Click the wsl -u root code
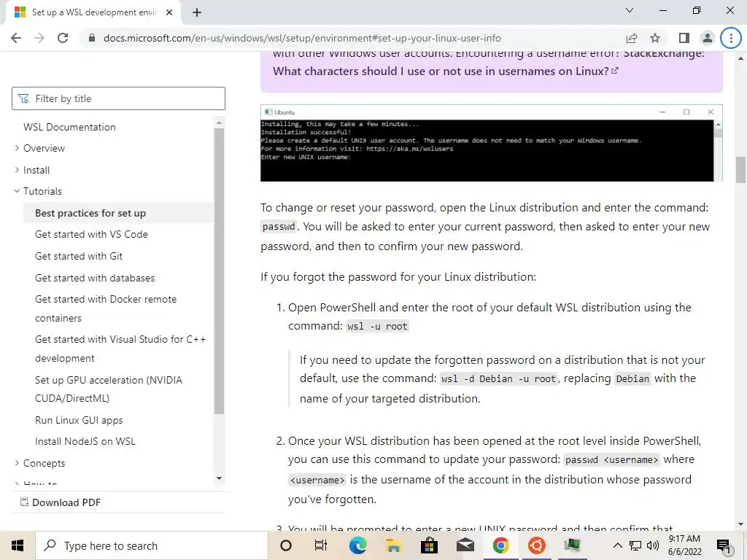This screenshot has height=560, width=747. (x=377, y=326)
